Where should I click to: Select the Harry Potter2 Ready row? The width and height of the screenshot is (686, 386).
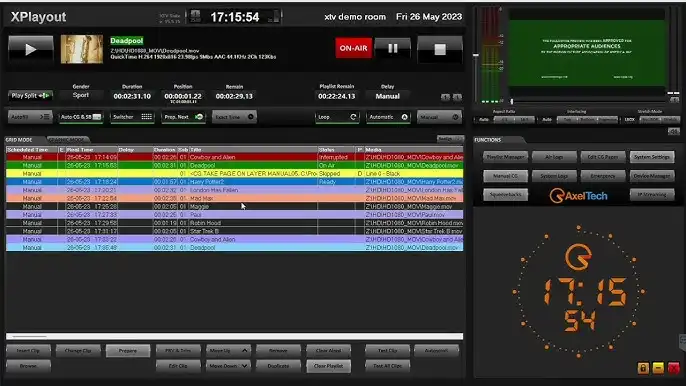coord(234,182)
